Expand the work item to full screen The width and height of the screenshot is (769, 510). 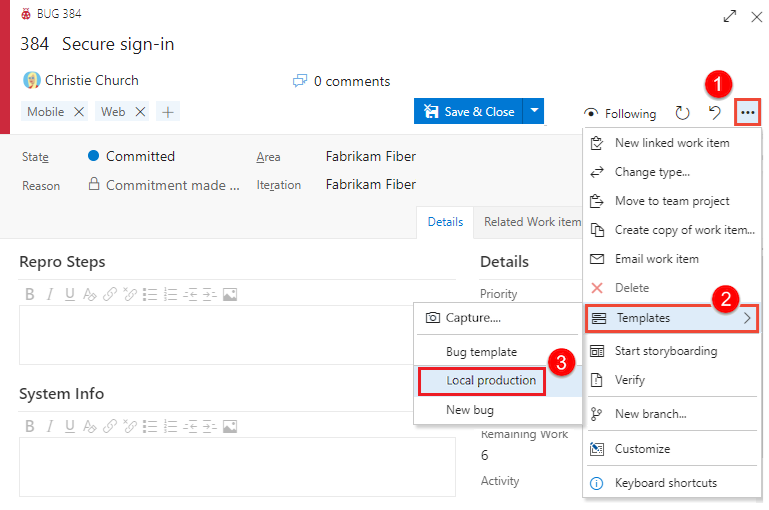click(x=730, y=17)
